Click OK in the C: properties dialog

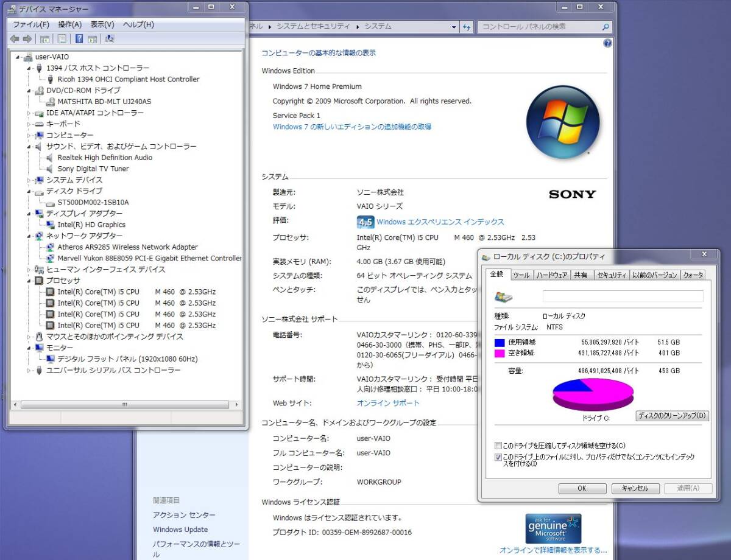582,488
